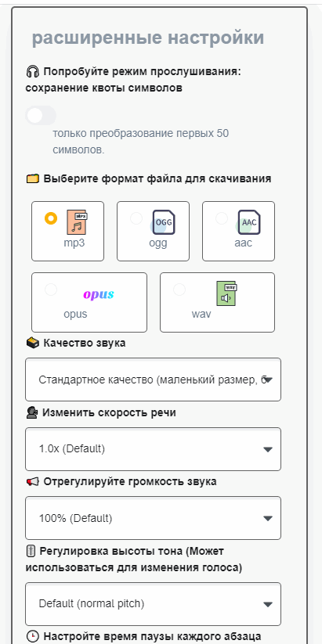Choose the aac format radio button
The image size is (322, 644).
click(222, 218)
